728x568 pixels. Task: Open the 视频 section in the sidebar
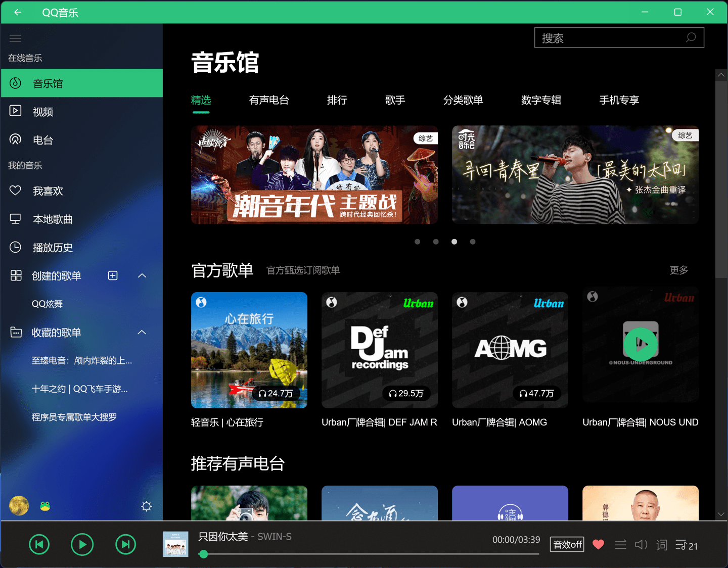pos(43,112)
